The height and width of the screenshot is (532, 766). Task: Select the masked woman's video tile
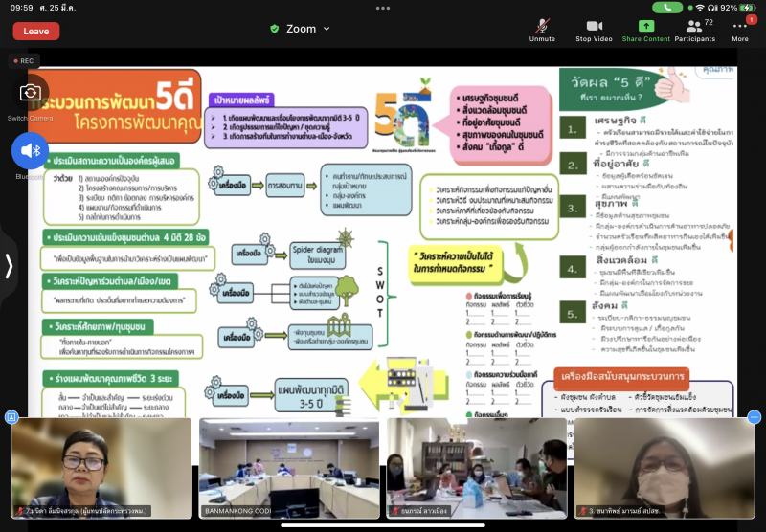[665, 468]
